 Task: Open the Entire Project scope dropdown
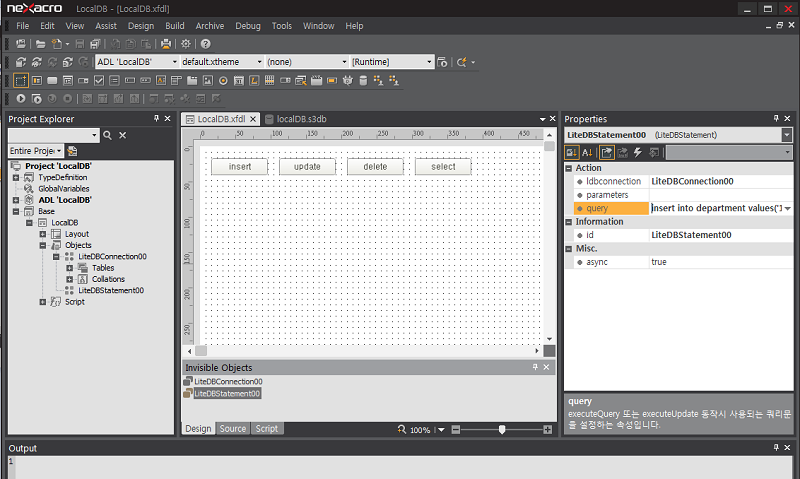pos(59,151)
